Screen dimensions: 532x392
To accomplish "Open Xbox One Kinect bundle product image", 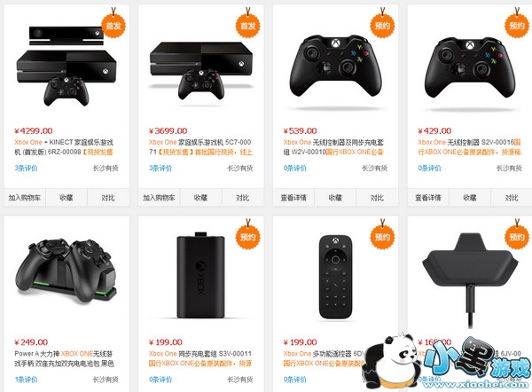I will point(66,67).
